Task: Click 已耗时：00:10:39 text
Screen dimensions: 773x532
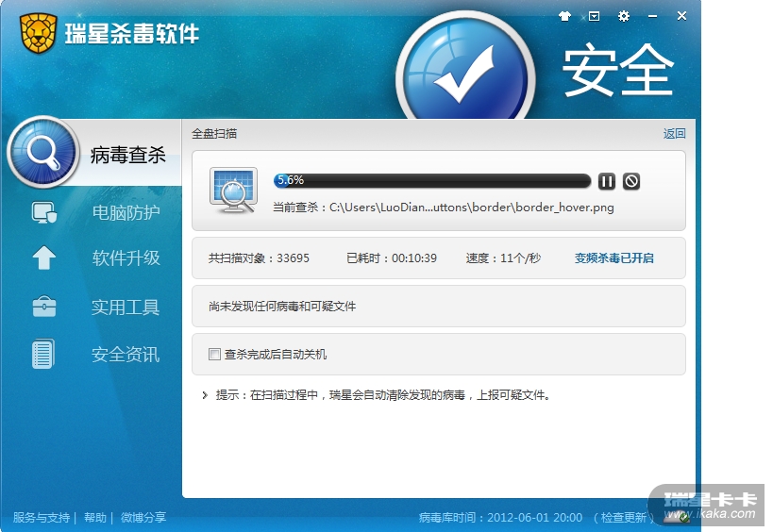Action: coord(392,258)
